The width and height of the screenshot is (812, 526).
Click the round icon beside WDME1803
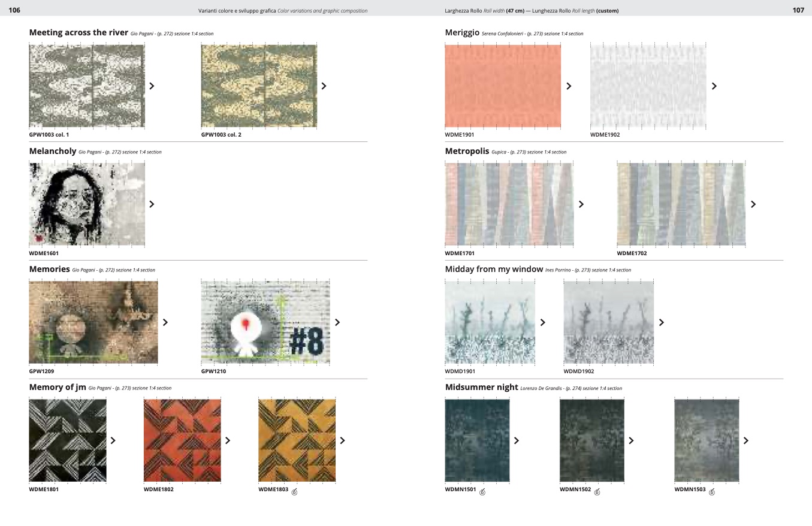pyautogui.click(x=294, y=492)
